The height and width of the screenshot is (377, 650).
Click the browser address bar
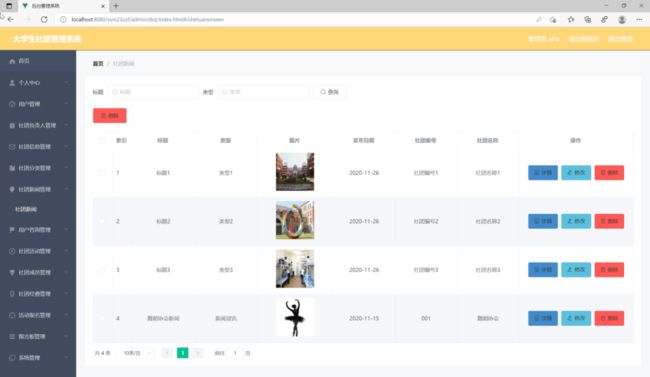[x=294, y=19]
